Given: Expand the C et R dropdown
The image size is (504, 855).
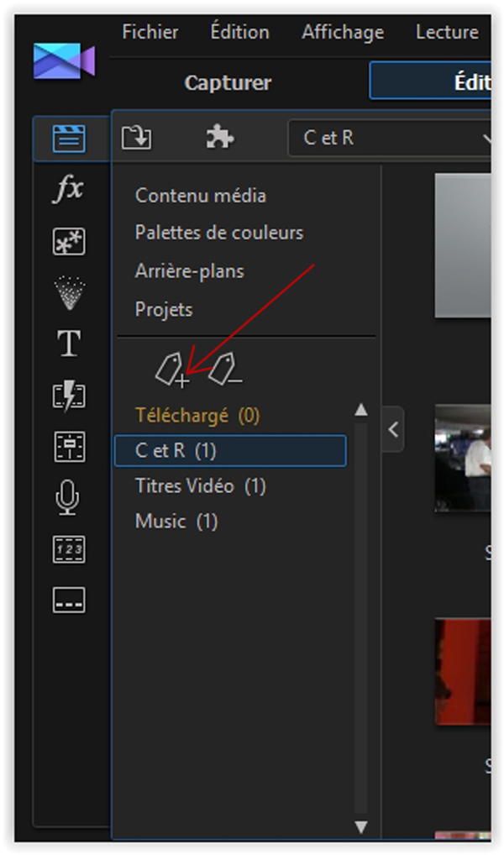Looking at the screenshot, I should (388, 138).
